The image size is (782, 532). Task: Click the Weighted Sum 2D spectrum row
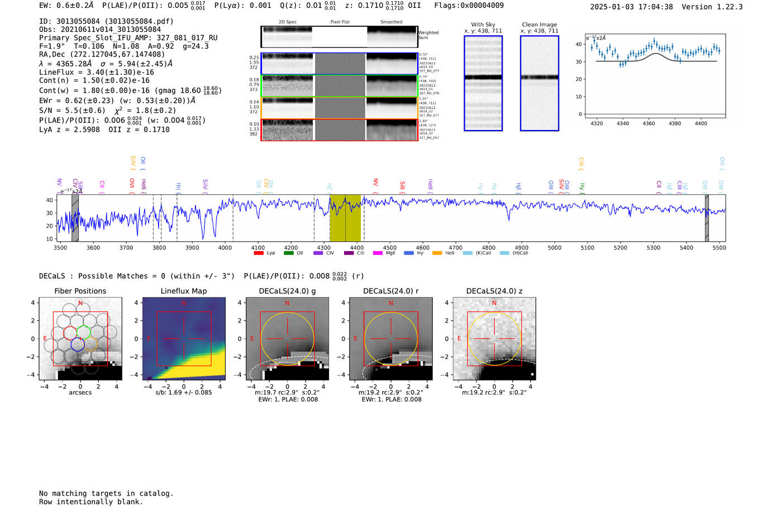tap(339, 37)
